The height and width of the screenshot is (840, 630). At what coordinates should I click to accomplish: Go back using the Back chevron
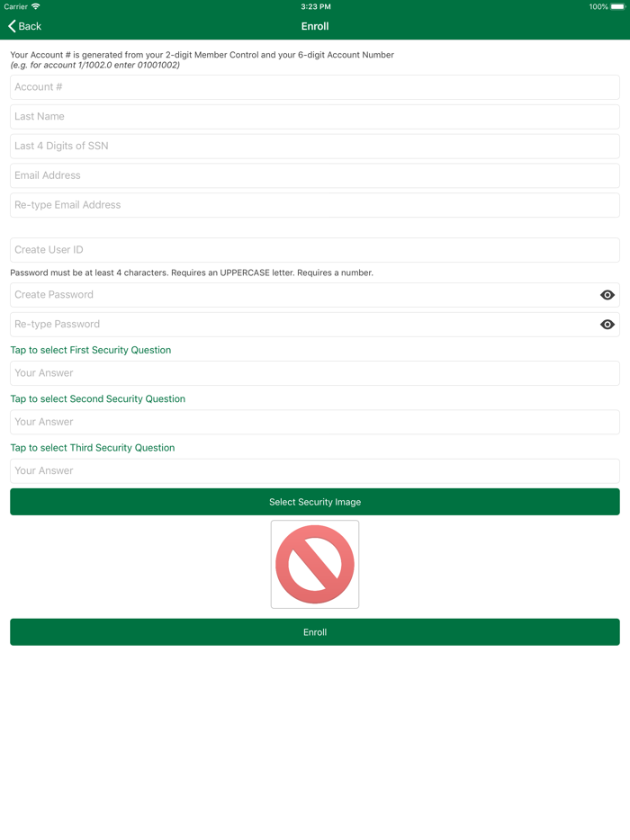click(x=24, y=26)
